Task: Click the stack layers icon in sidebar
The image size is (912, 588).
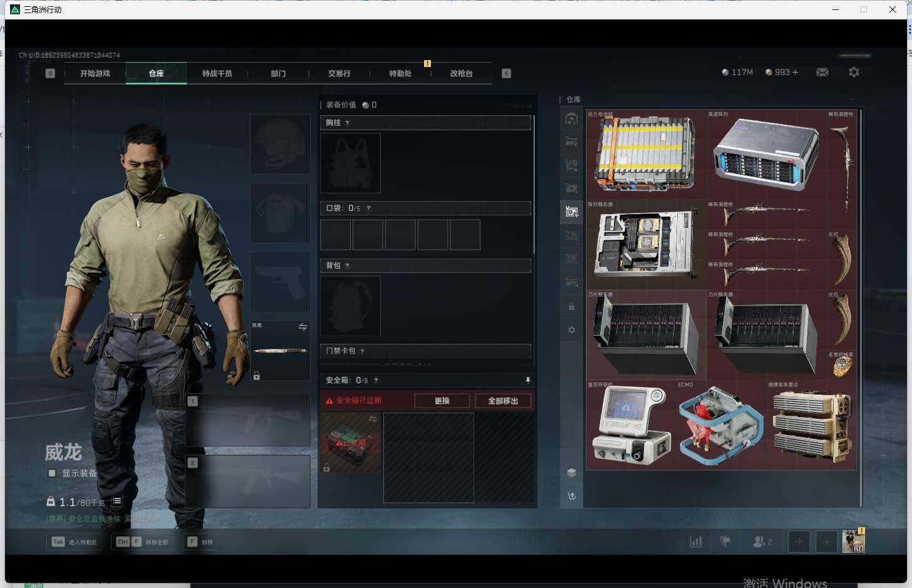Action: [571, 473]
